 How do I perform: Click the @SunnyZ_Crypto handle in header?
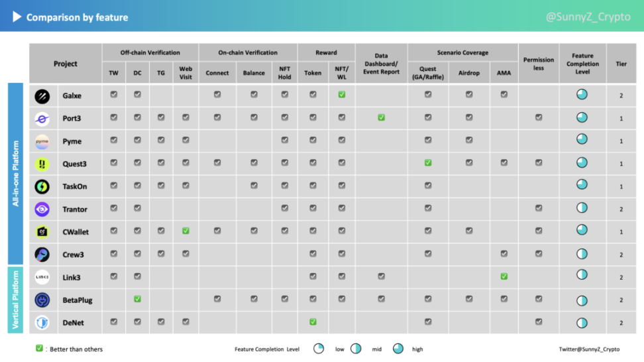[x=588, y=17]
